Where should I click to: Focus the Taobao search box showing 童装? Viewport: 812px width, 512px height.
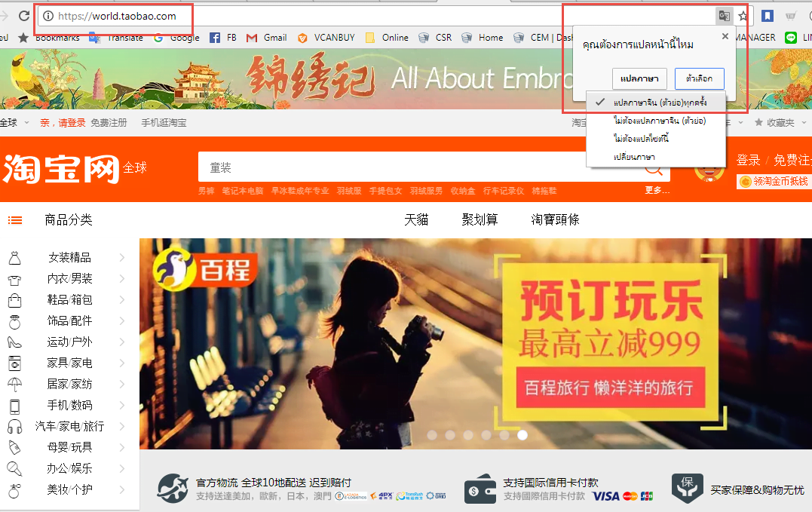[x=419, y=167]
